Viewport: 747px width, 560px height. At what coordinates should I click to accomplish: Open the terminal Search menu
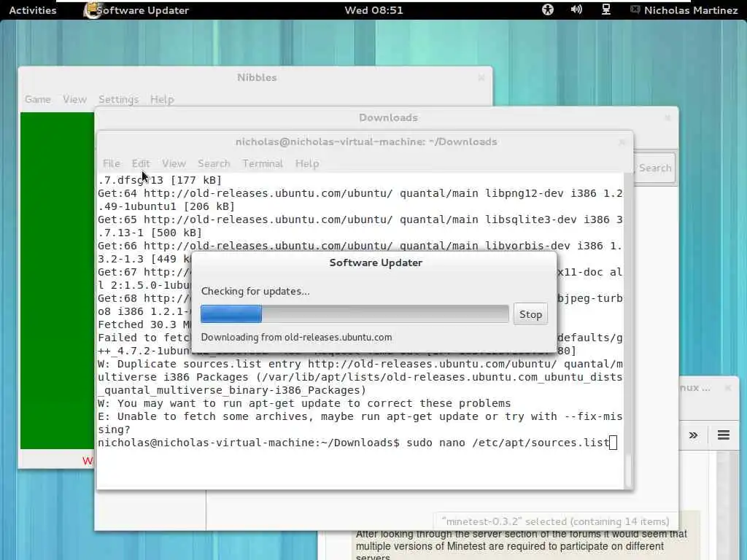214,163
